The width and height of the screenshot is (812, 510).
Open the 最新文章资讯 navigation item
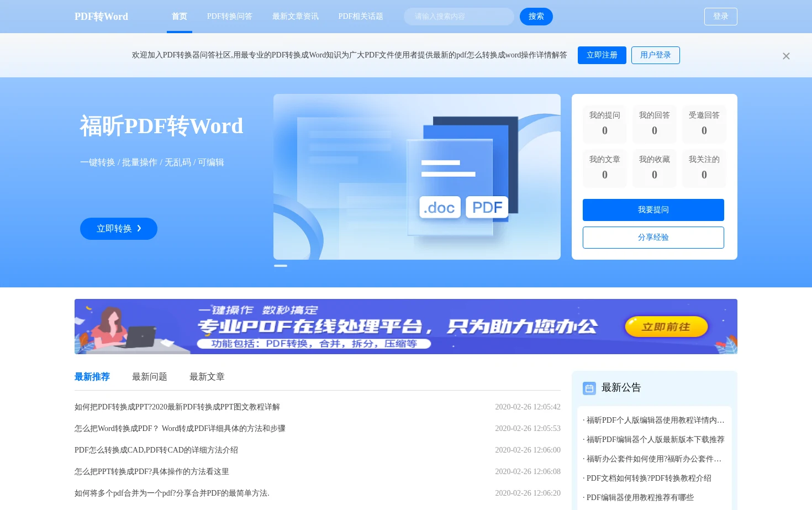tap(296, 17)
